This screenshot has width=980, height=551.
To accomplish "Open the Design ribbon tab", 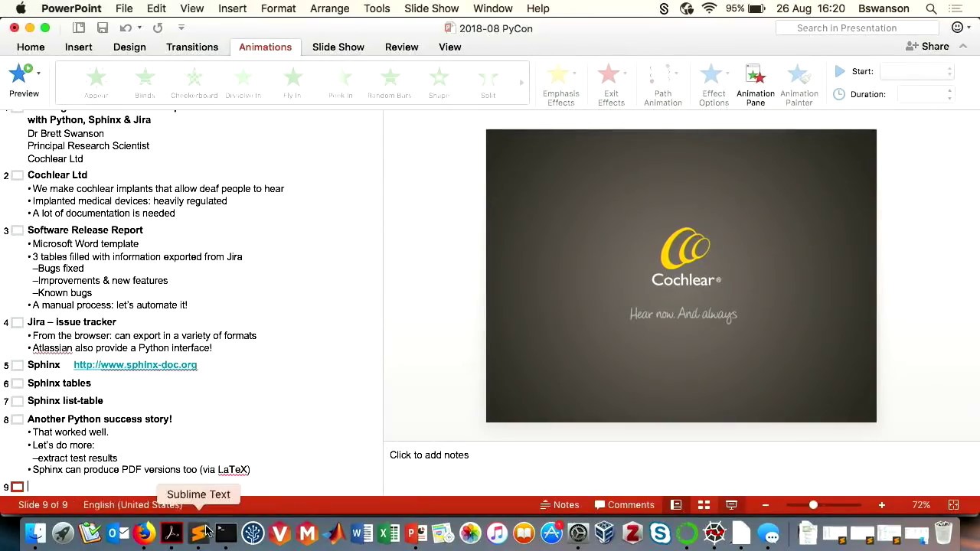I will [x=129, y=47].
